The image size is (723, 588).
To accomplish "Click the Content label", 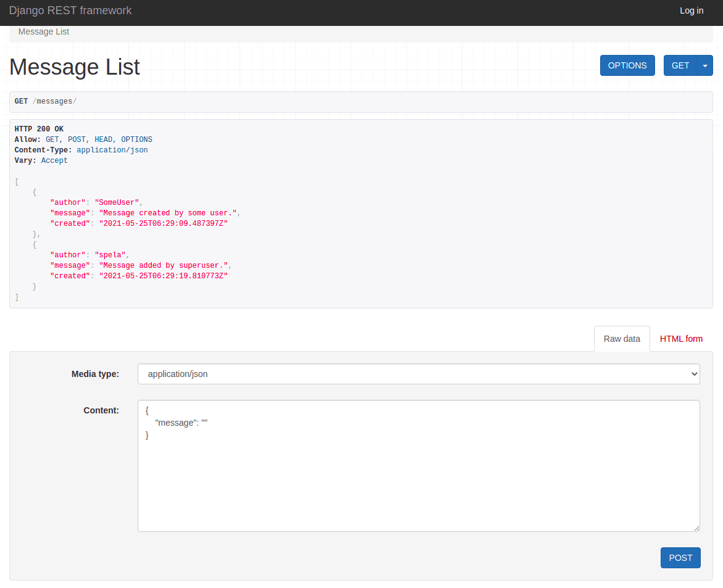I will click(x=101, y=410).
